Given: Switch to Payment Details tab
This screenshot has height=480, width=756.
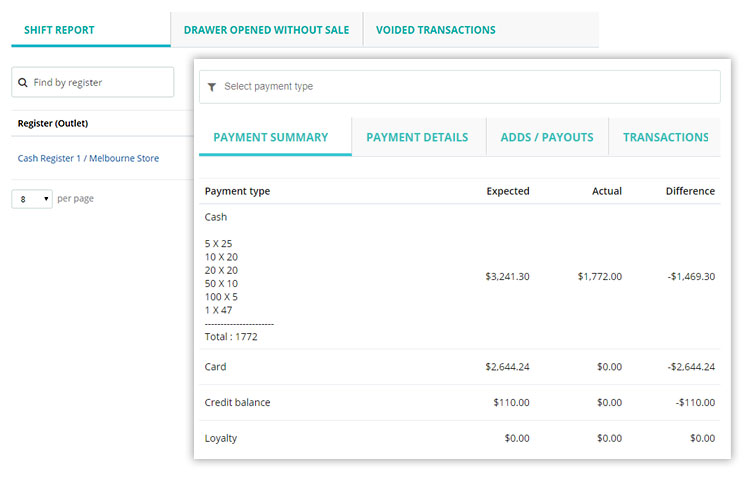Looking at the screenshot, I should [418, 137].
